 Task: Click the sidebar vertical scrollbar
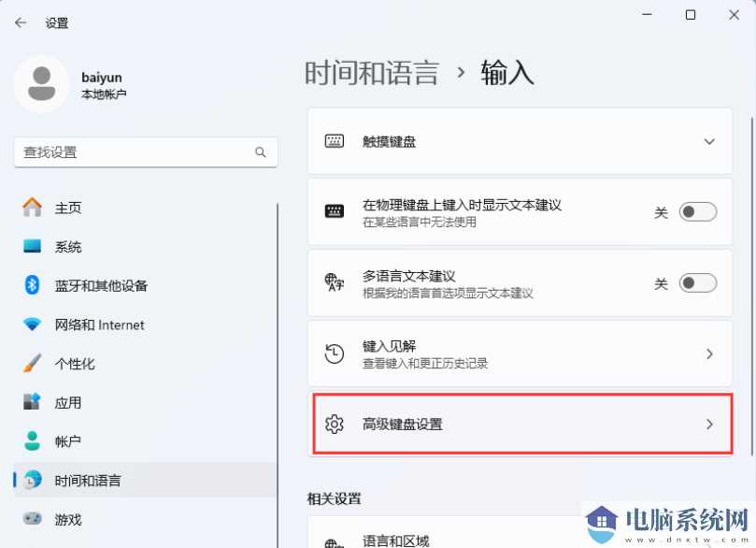tap(278, 375)
